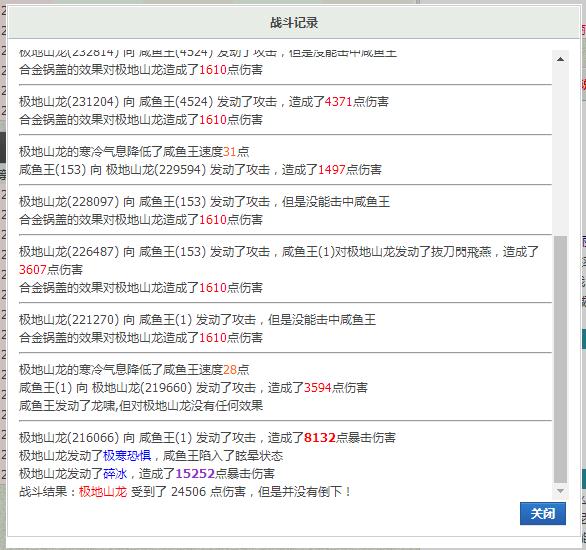Click the scrollbar up arrow

[560, 59]
